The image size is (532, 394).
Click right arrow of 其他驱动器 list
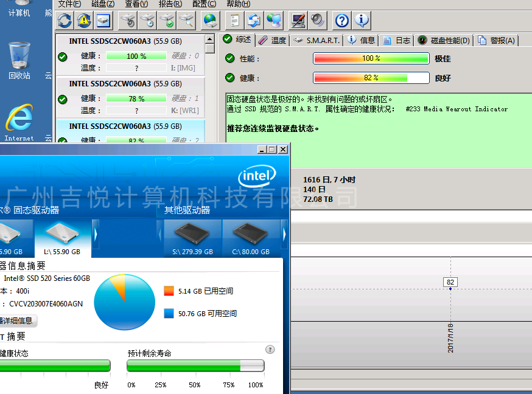tap(284, 235)
